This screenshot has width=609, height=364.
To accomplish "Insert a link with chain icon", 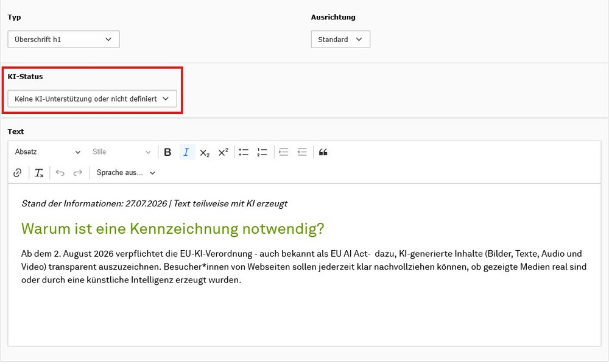I will [18, 173].
